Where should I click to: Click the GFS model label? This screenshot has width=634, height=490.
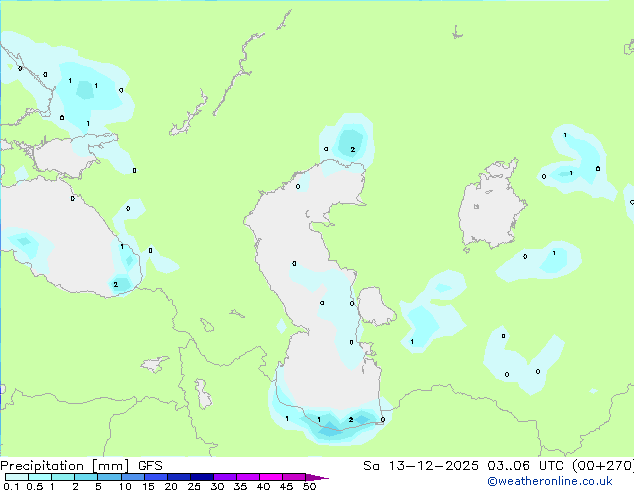150,466
